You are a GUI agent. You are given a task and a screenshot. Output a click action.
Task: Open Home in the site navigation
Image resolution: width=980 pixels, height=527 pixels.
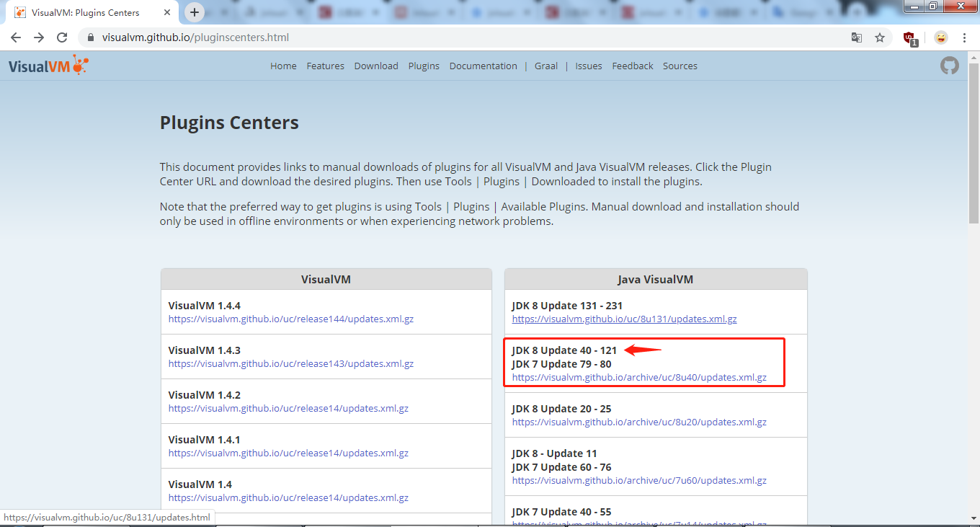pyautogui.click(x=283, y=66)
